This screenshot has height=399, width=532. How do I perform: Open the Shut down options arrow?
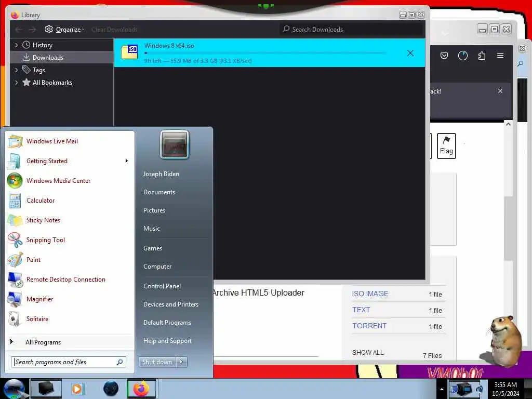click(181, 362)
